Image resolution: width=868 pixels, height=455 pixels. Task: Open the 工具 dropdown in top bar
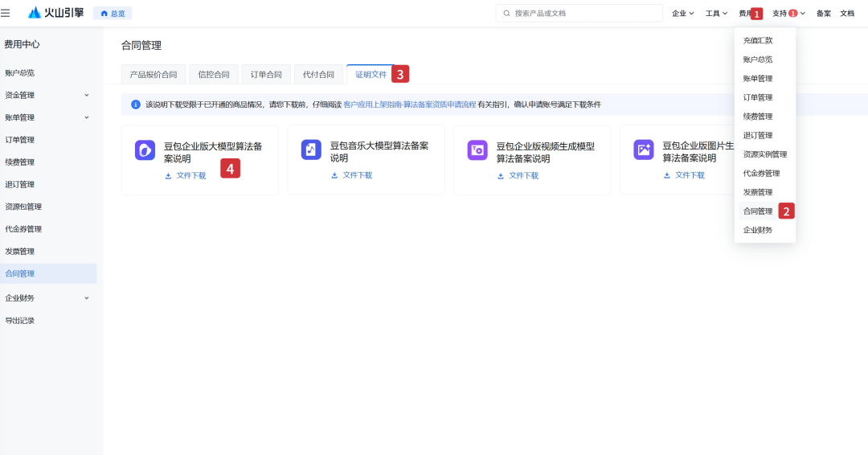point(716,14)
